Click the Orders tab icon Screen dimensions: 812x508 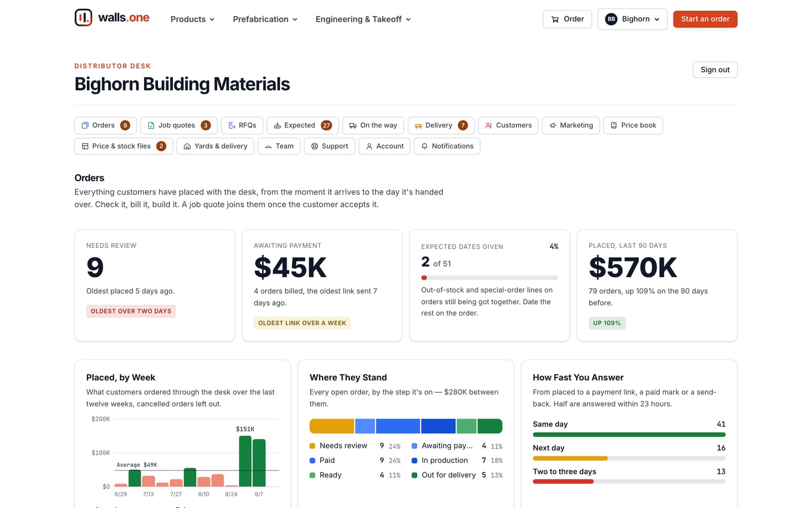tap(85, 125)
